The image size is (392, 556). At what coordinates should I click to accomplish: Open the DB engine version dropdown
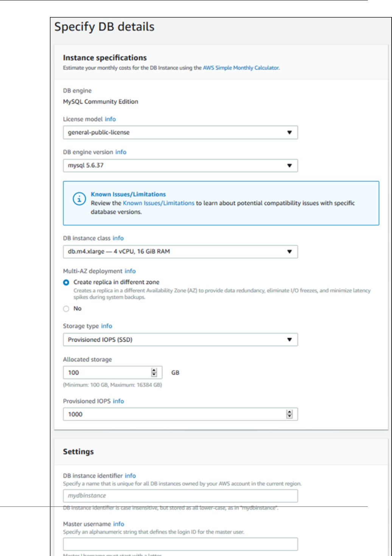tap(180, 165)
